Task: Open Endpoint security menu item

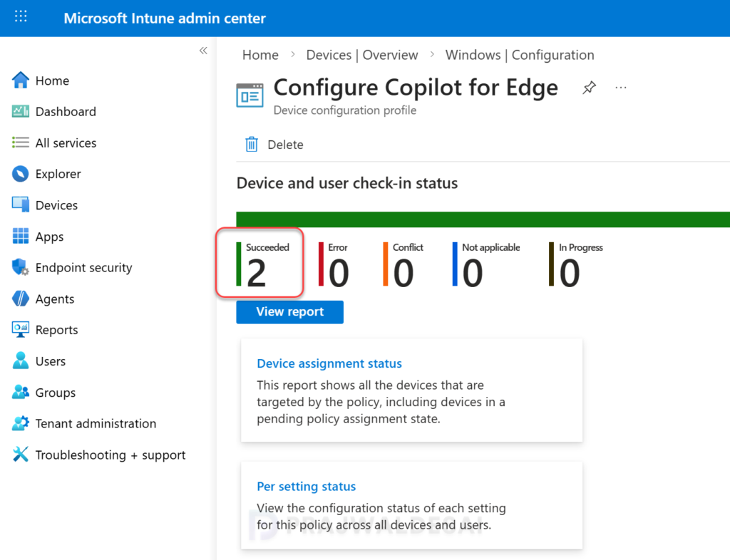Action: click(x=84, y=267)
